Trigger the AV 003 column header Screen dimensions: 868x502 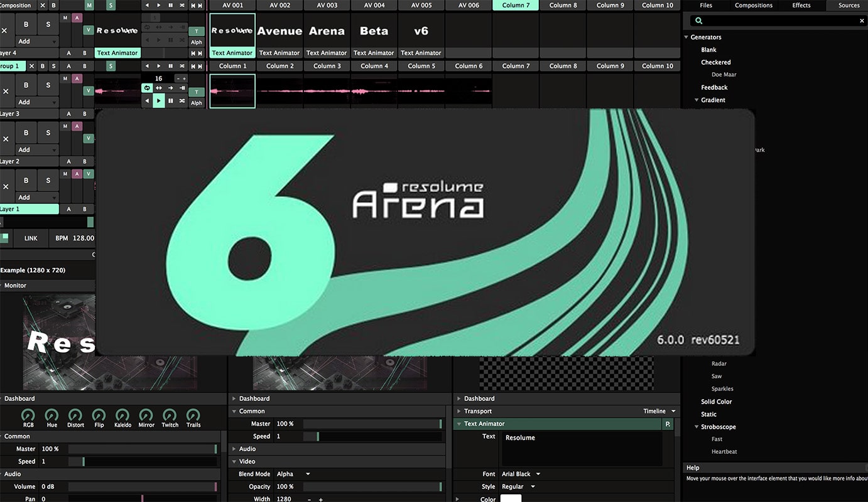(x=327, y=6)
